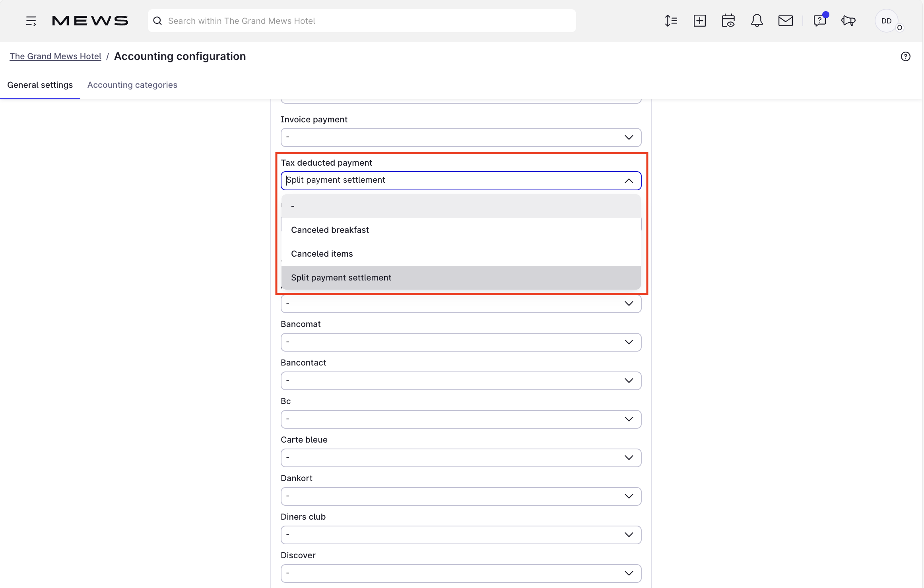Select the dash empty option
Screen dimensions: 924x588
461,206
